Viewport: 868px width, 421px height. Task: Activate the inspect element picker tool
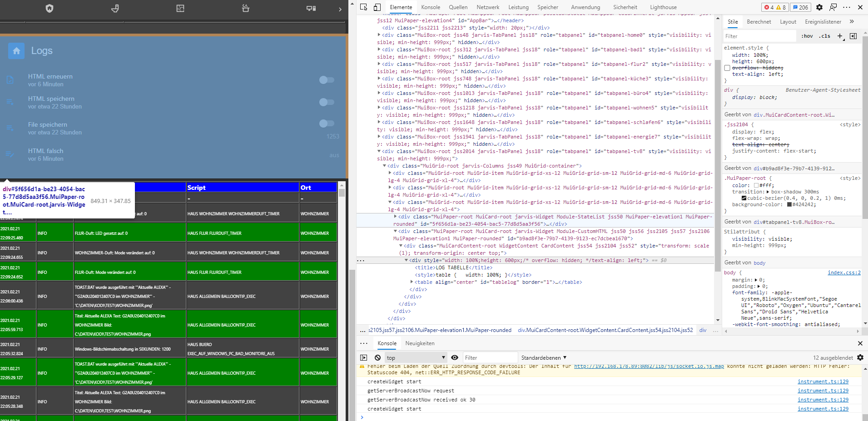pos(364,7)
